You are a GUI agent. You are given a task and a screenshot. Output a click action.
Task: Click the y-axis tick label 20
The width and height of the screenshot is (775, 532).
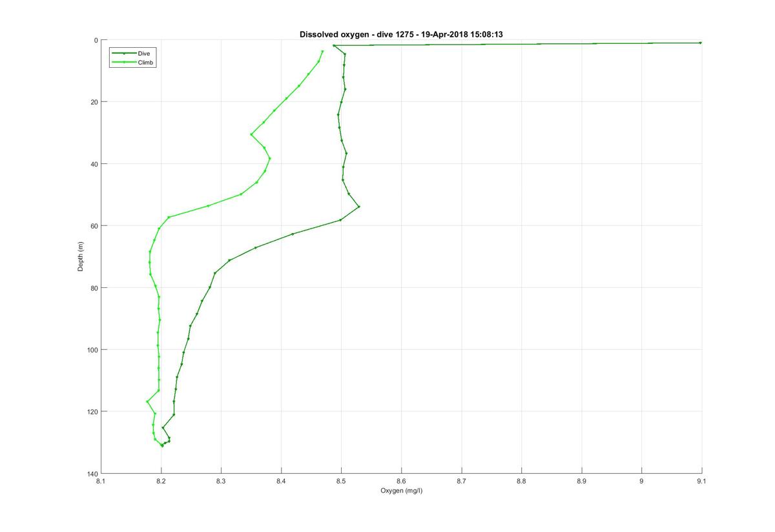94,102
